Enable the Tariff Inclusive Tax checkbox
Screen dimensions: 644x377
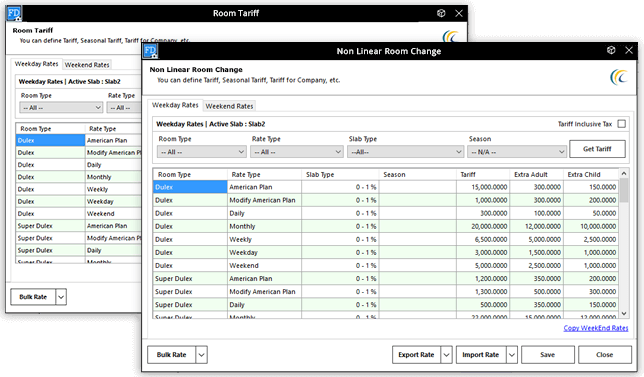tap(622, 124)
